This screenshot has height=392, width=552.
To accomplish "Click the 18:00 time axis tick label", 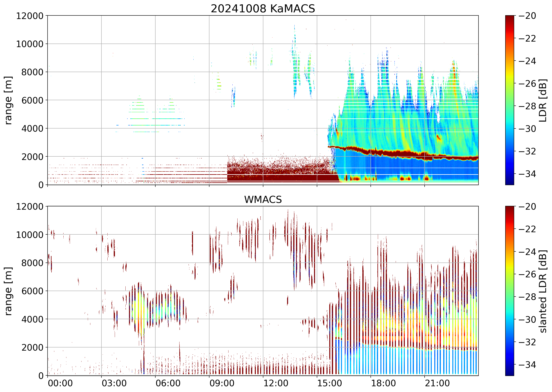I will (x=383, y=383).
